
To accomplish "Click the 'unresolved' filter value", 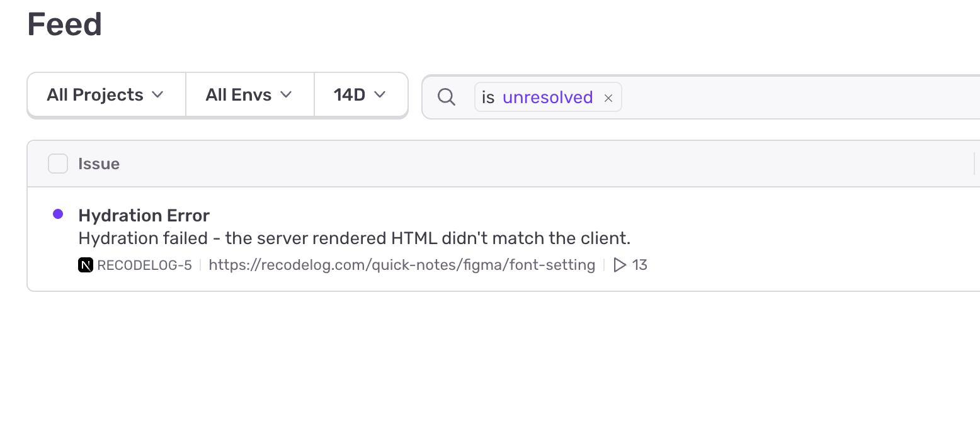I will 547,98.
